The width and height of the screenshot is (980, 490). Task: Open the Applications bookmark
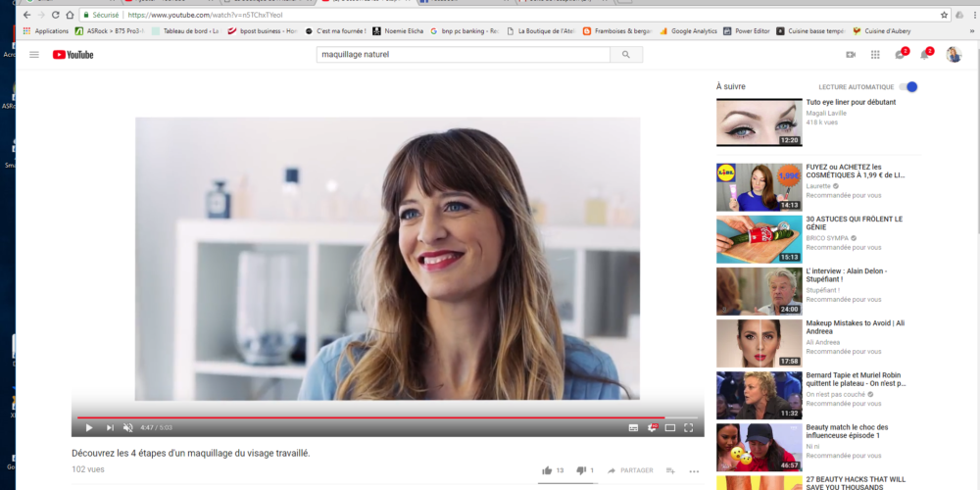(46, 30)
